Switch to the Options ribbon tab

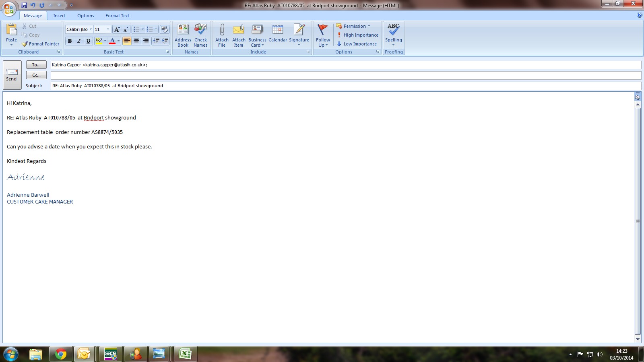86,16
